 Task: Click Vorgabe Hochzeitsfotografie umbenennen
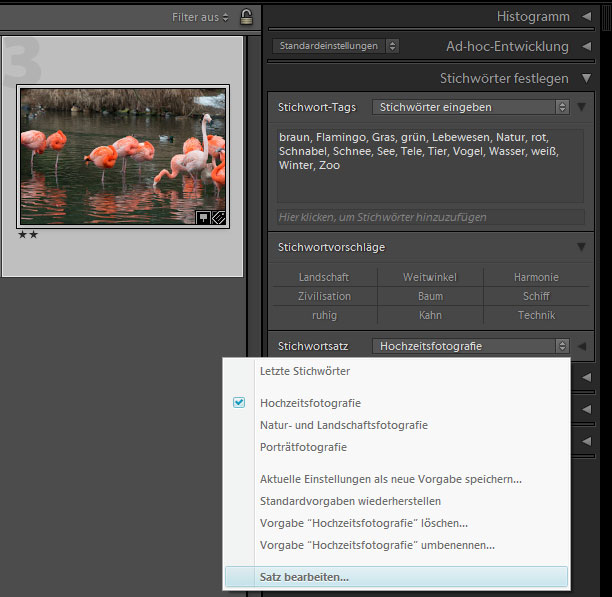coord(397,545)
